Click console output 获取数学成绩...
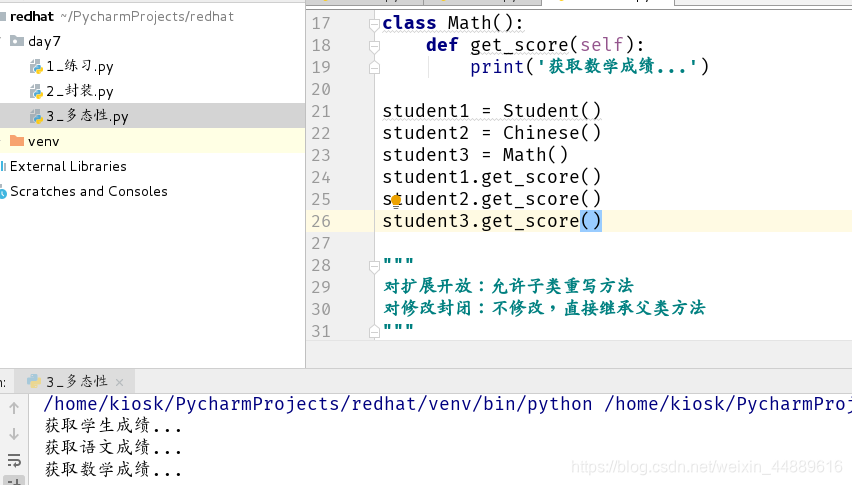 point(113,469)
